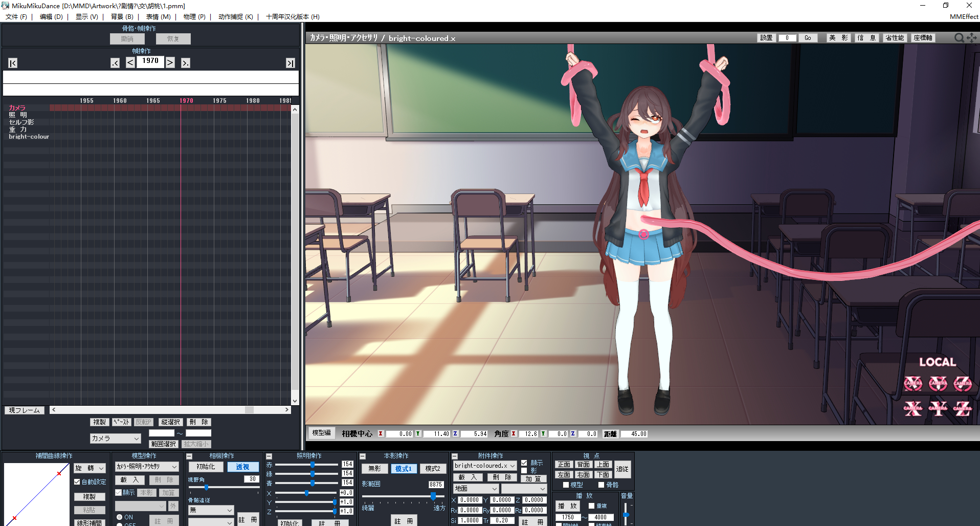This screenshot has width=980, height=526.
Task: Open 旋轉 interpolation type dropdown
Action: coord(90,468)
